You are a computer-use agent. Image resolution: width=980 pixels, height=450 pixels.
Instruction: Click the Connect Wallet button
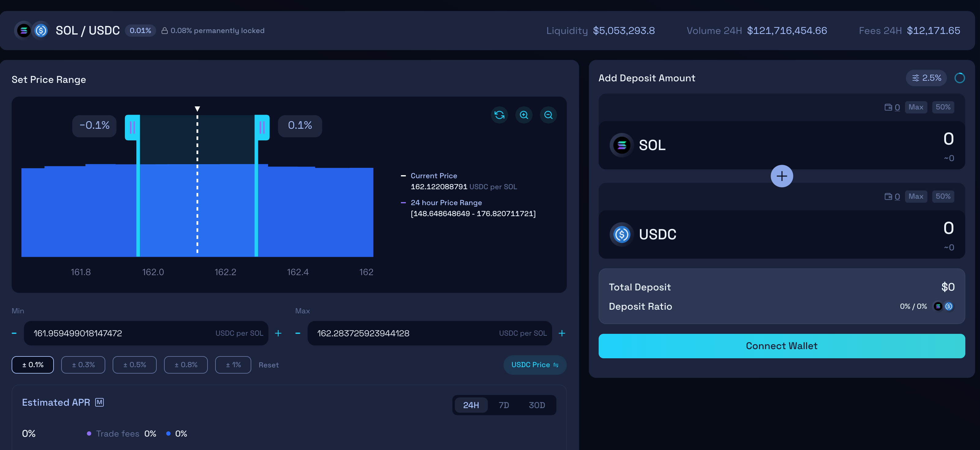[781, 346]
